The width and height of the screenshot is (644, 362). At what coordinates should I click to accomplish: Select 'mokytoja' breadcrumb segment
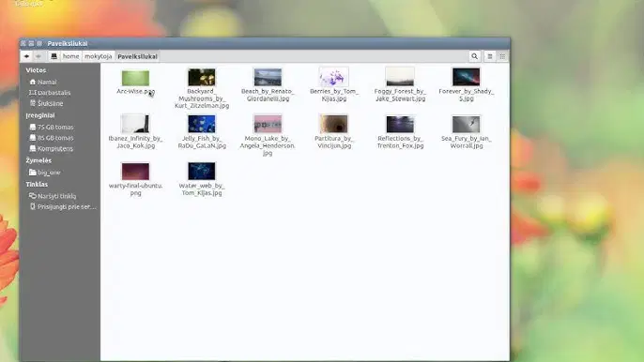99,56
